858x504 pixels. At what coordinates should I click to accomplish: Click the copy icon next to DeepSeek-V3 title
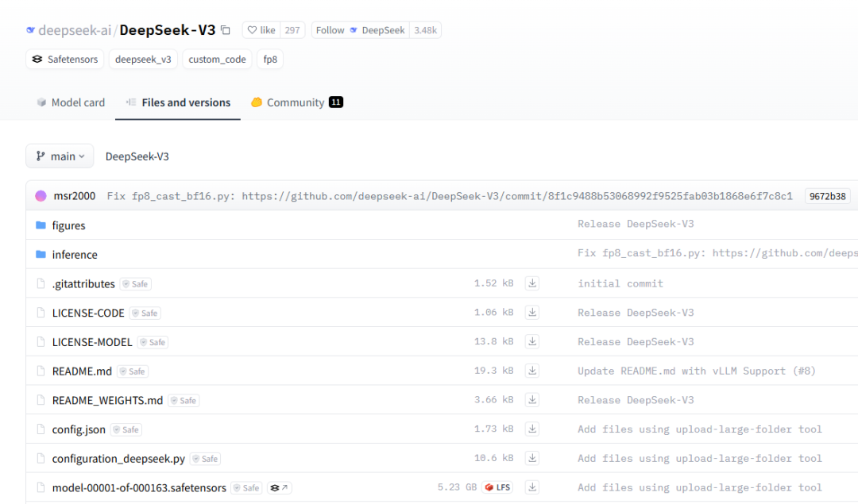(225, 29)
